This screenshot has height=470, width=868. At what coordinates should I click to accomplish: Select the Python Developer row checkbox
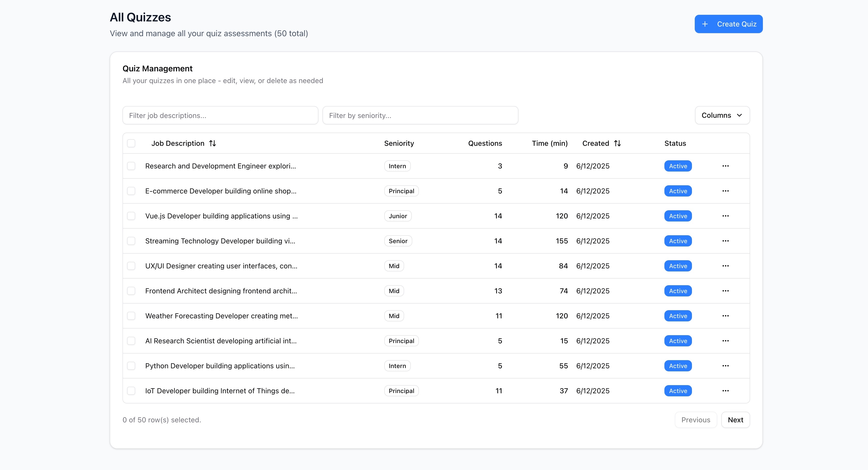[131, 366]
